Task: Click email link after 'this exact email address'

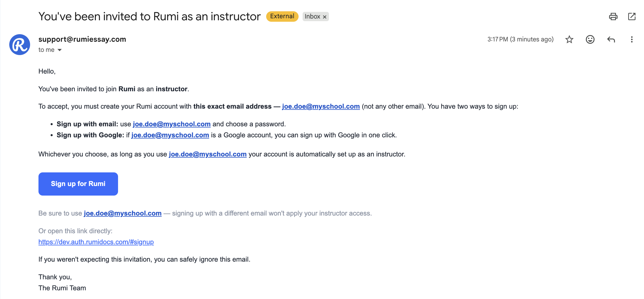Action: [x=321, y=106]
